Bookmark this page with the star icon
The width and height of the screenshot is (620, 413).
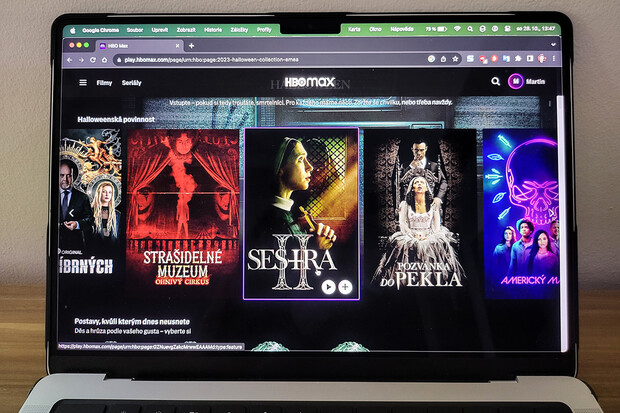pos(456,59)
